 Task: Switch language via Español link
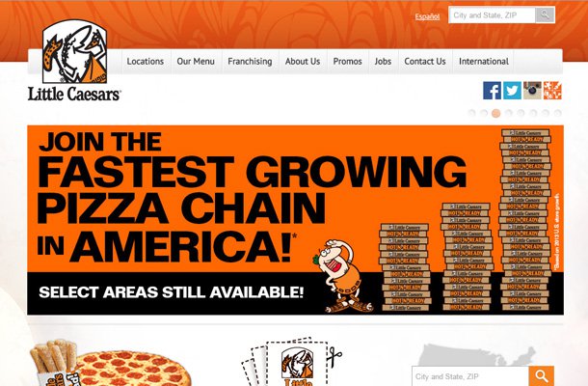427,16
